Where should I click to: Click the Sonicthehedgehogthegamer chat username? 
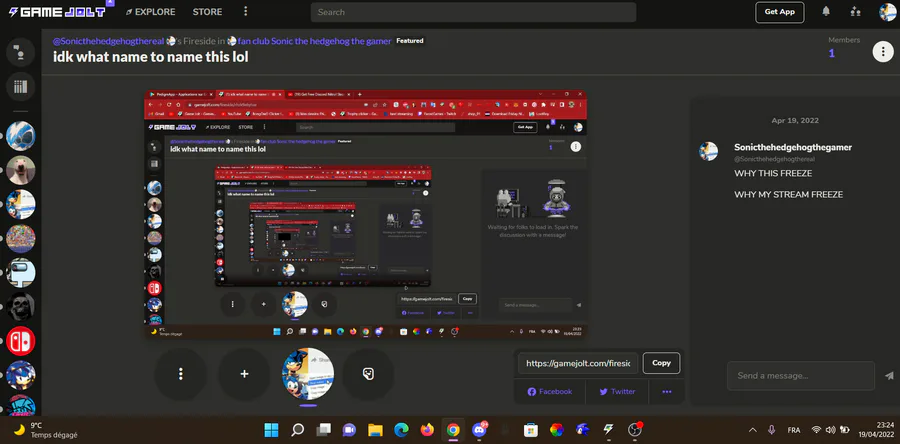pos(793,147)
